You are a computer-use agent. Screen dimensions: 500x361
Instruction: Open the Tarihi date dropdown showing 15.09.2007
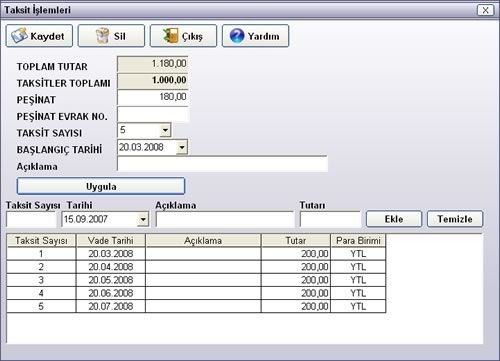[x=143, y=219]
